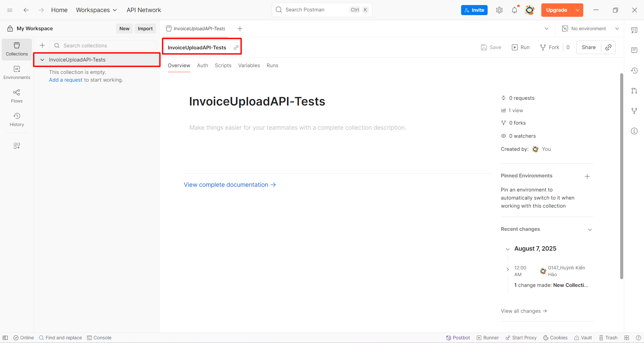
Task: Expand the 12:00 AM change entry
Action: [507, 269]
